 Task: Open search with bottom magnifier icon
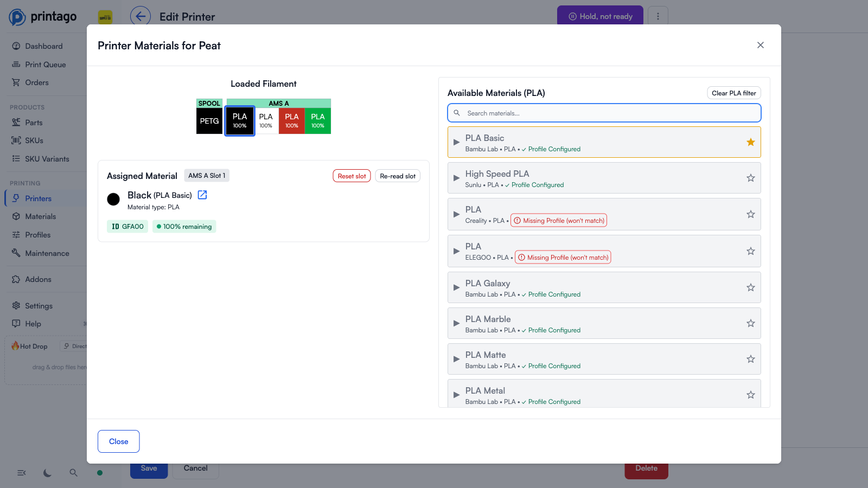[x=74, y=473]
